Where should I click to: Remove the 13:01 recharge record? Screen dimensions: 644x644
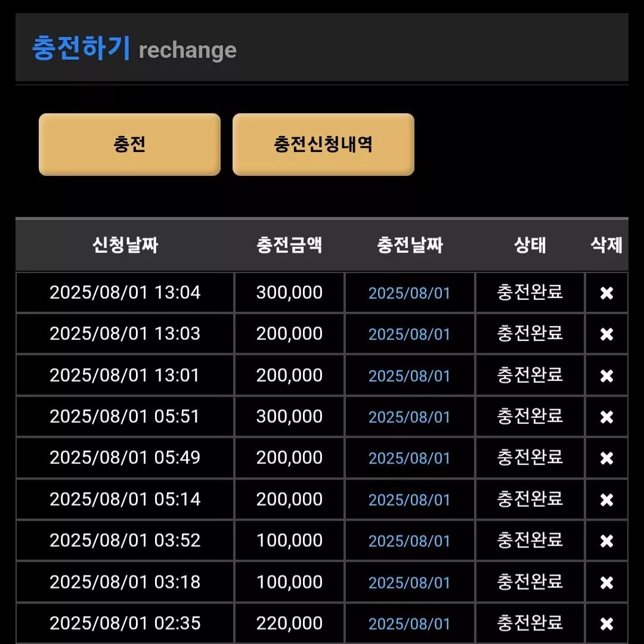click(x=606, y=376)
